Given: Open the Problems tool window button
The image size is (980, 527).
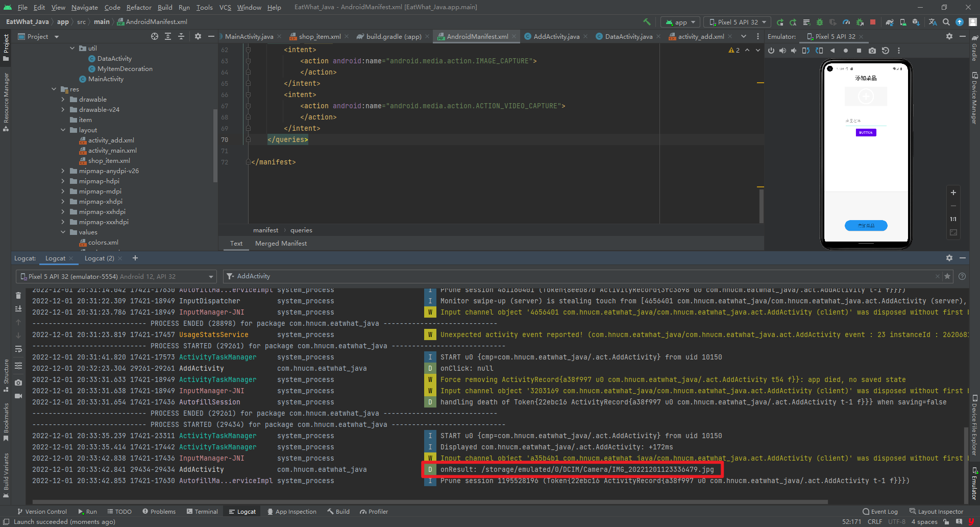Looking at the screenshot, I should [159, 512].
